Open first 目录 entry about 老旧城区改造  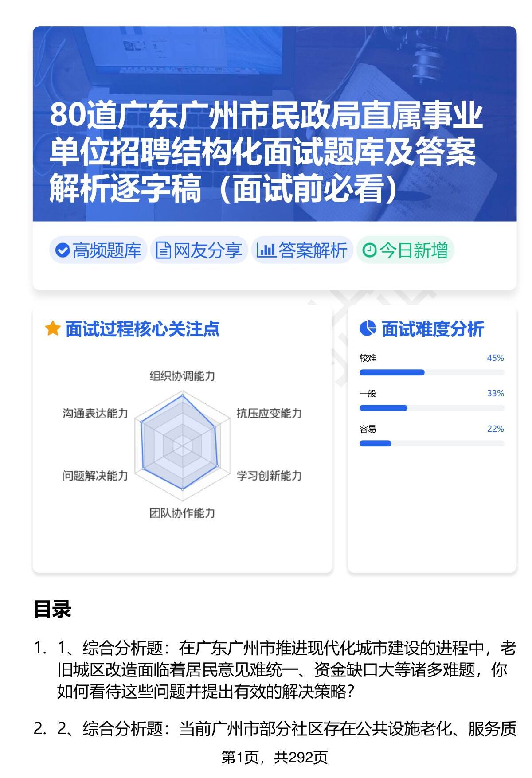[286, 669]
